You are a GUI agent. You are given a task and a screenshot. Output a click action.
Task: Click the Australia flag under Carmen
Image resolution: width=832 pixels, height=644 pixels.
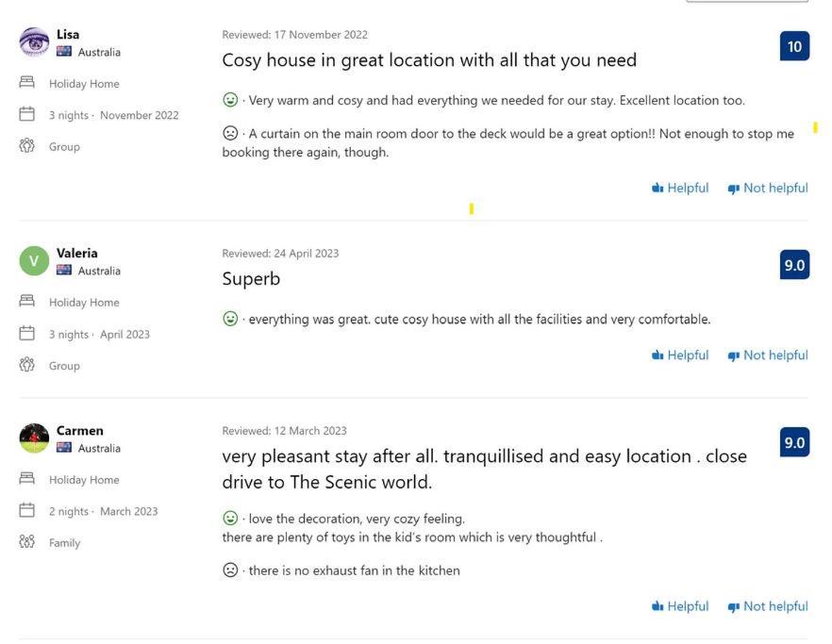(64, 447)
